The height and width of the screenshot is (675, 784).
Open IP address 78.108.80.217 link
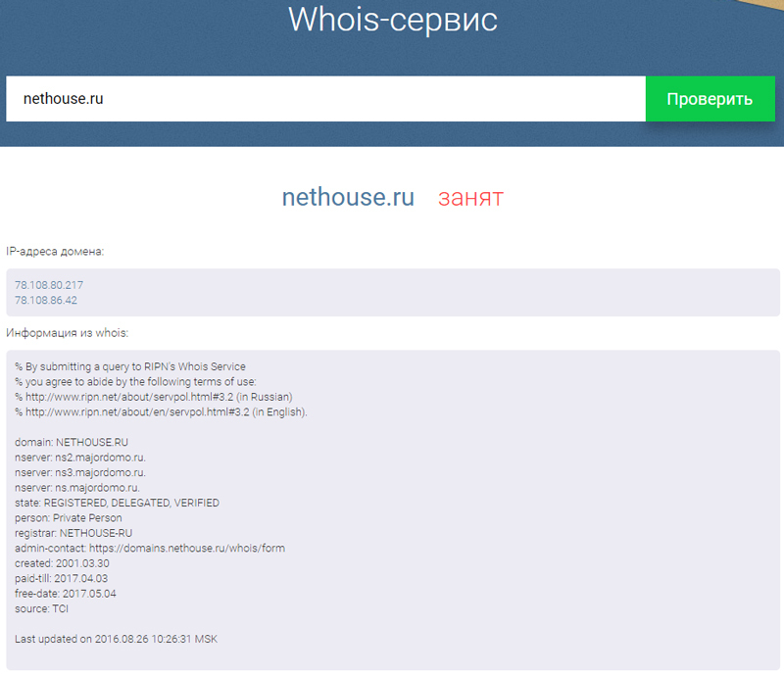coord(49,285)
